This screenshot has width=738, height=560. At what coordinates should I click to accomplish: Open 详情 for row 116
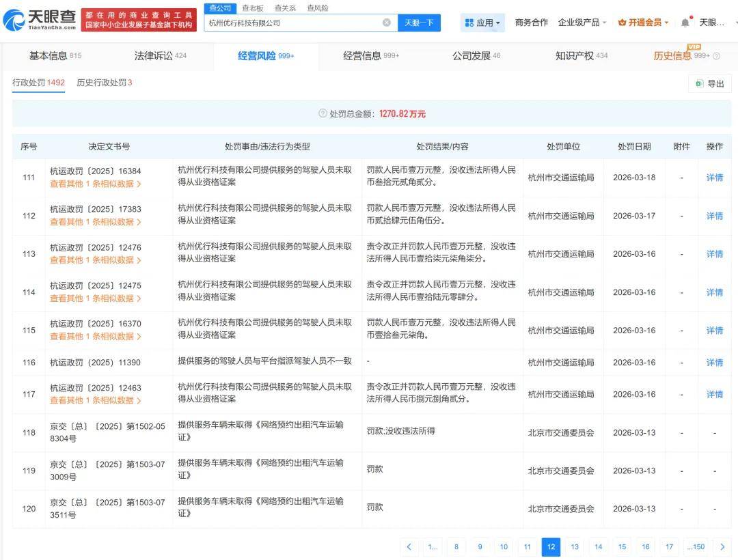tap(715, 363)
